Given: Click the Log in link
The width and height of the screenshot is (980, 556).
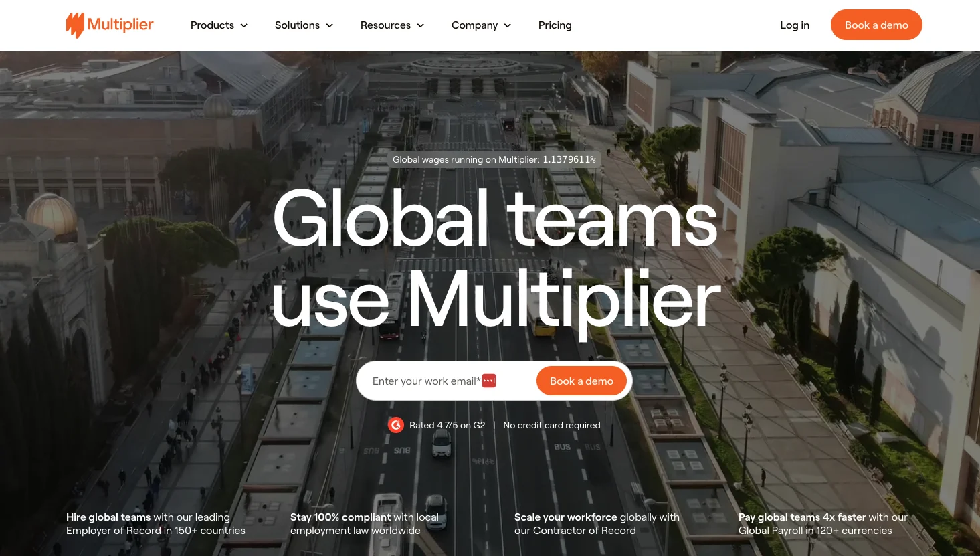Looking at the screenshot, I should point(795,25).
